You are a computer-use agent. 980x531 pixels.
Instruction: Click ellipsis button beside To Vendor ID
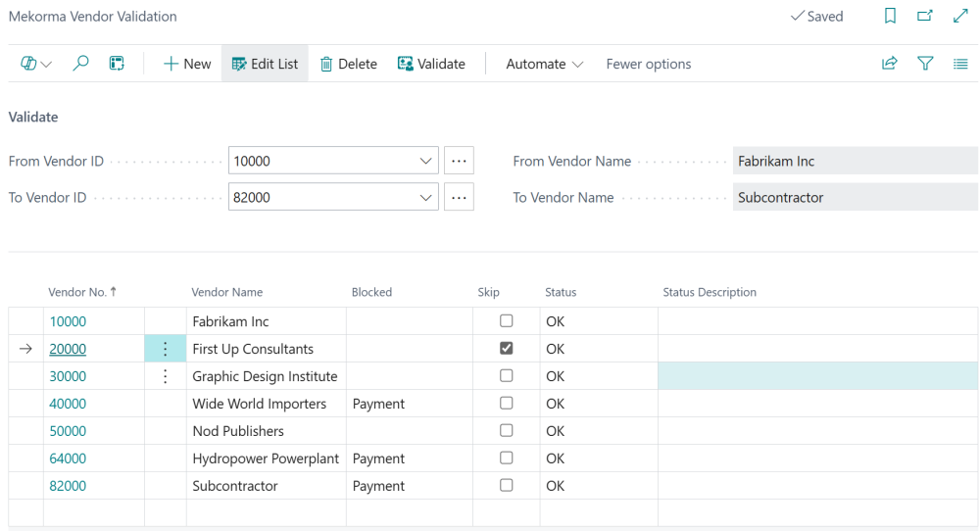click(459, 197)
